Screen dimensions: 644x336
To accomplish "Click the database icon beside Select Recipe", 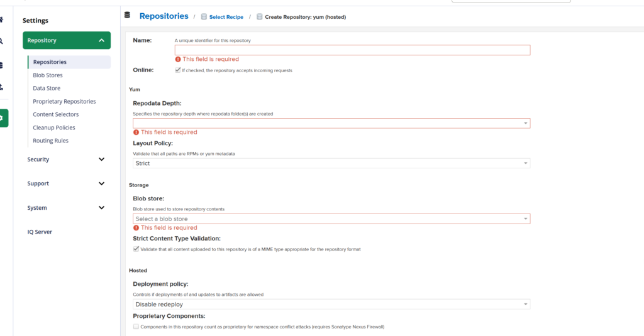I will coord(204,17).
